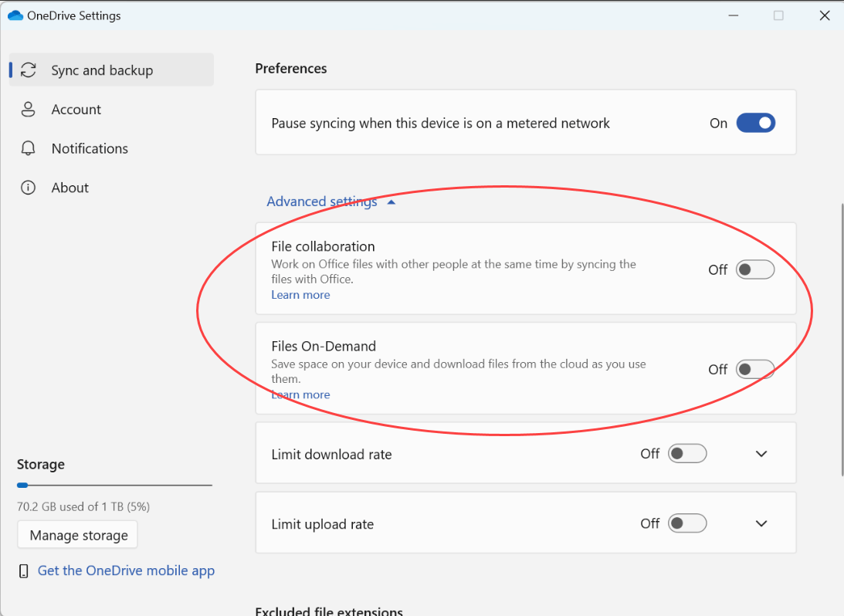Expand the Limit download rate options
The height and width of the screenshot is (616, 844).
[761, 453]
